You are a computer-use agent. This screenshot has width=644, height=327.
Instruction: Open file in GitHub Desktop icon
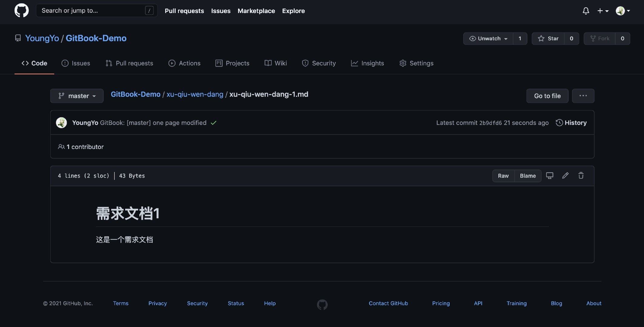point(549,176)
